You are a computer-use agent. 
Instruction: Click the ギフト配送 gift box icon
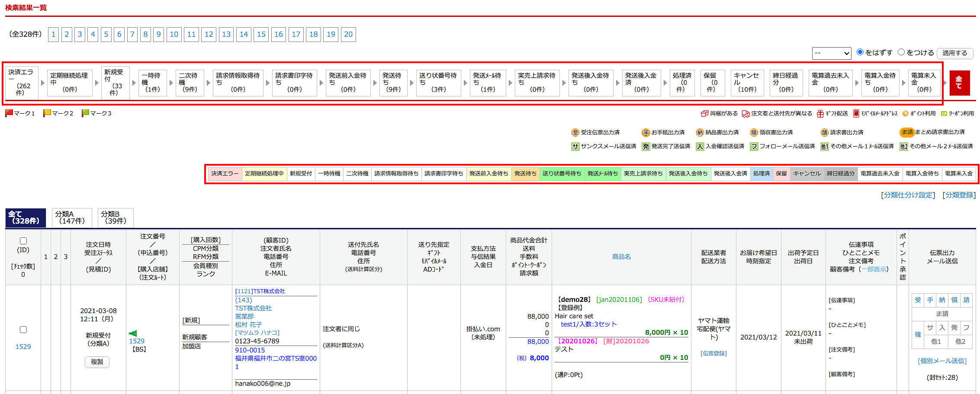click(820, 114)
